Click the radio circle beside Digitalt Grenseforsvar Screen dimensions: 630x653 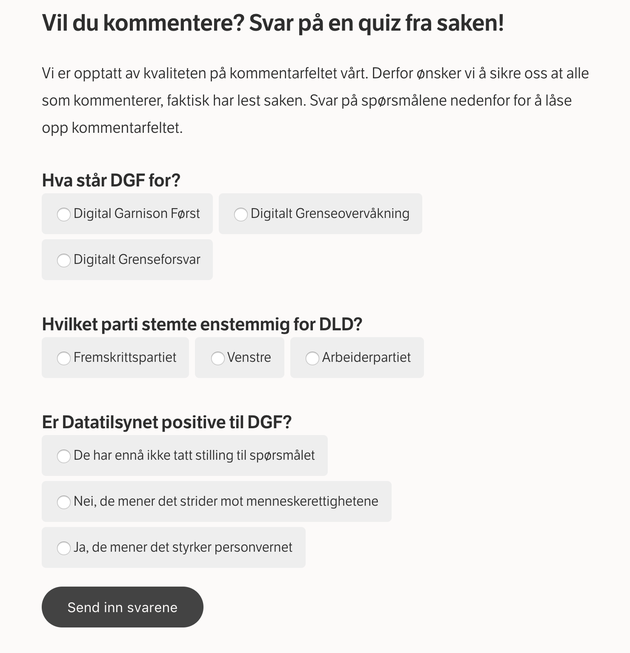[64, 260]
